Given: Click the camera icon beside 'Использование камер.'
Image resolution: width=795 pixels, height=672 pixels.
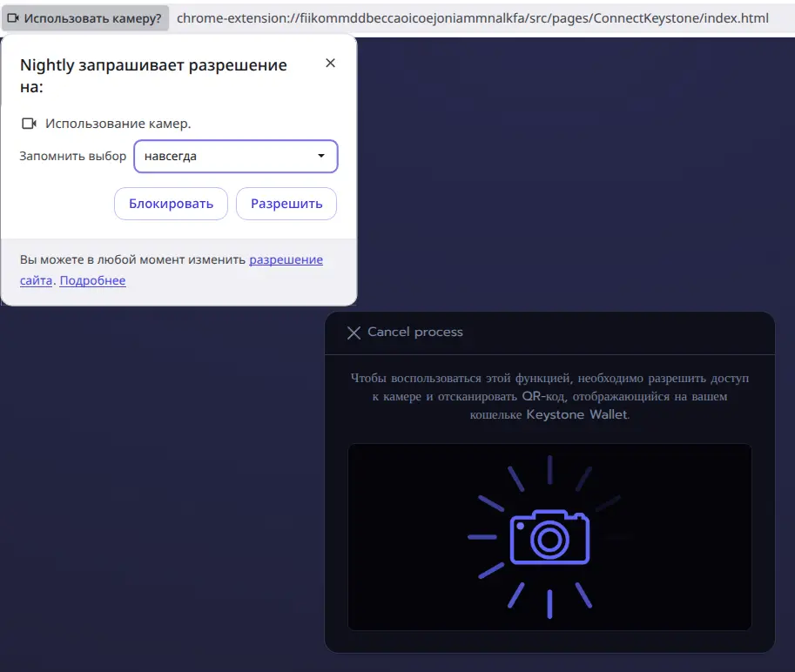Looking at the screenshot, I should coord(29,124).
